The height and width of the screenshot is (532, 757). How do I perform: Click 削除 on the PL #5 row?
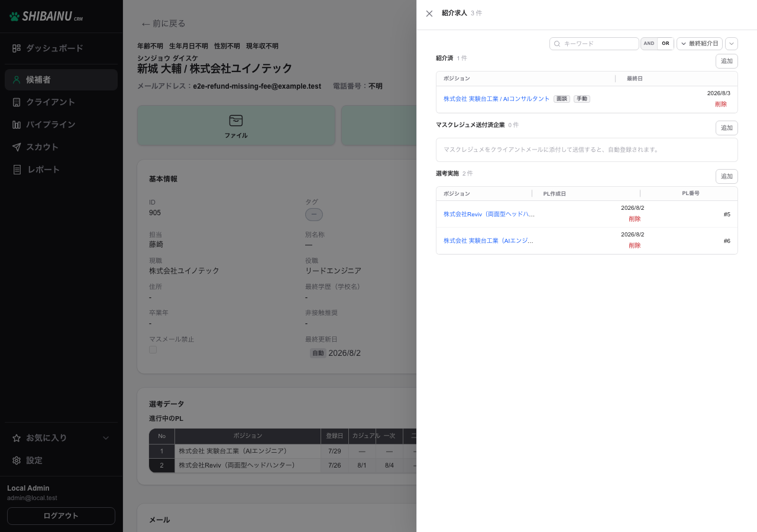(635, 219)
